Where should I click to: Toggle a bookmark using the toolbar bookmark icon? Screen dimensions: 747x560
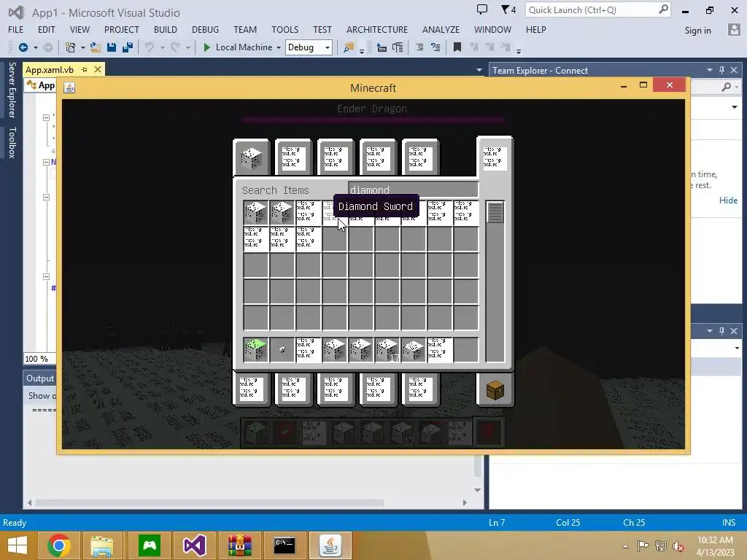457,47
